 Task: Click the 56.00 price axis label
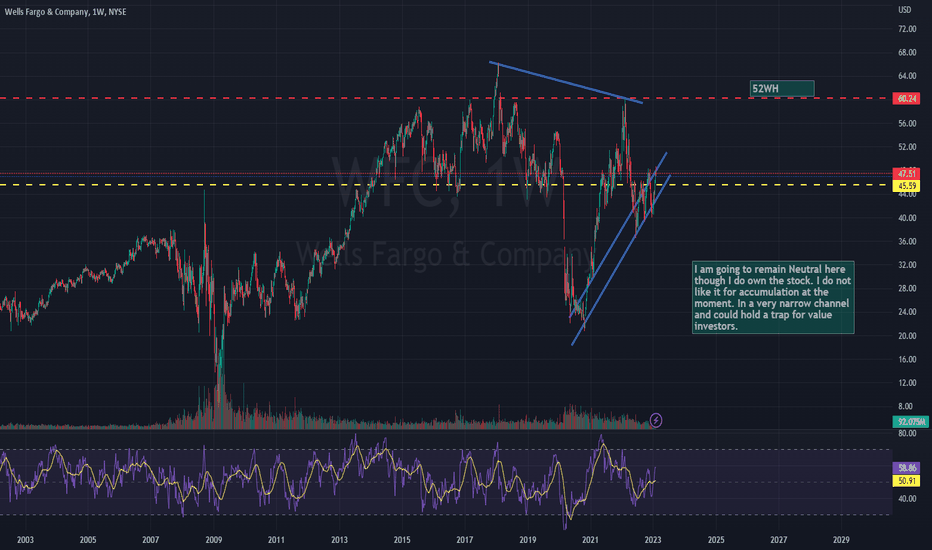point(907,123)
